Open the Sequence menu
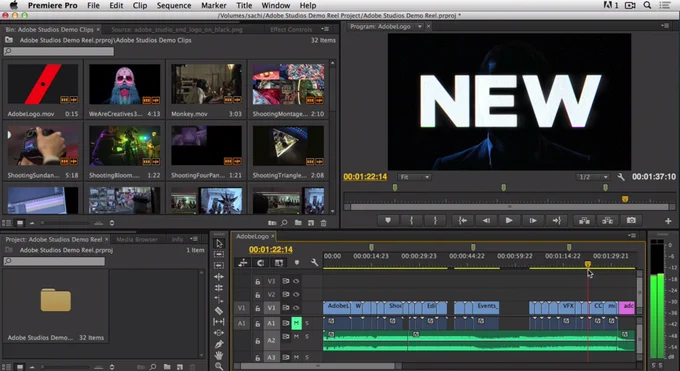 pyautogui.click(x=174, y=5)
